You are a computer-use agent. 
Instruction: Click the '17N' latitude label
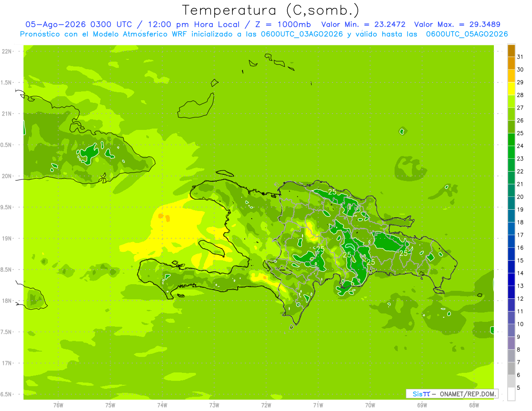click(7, 363)
